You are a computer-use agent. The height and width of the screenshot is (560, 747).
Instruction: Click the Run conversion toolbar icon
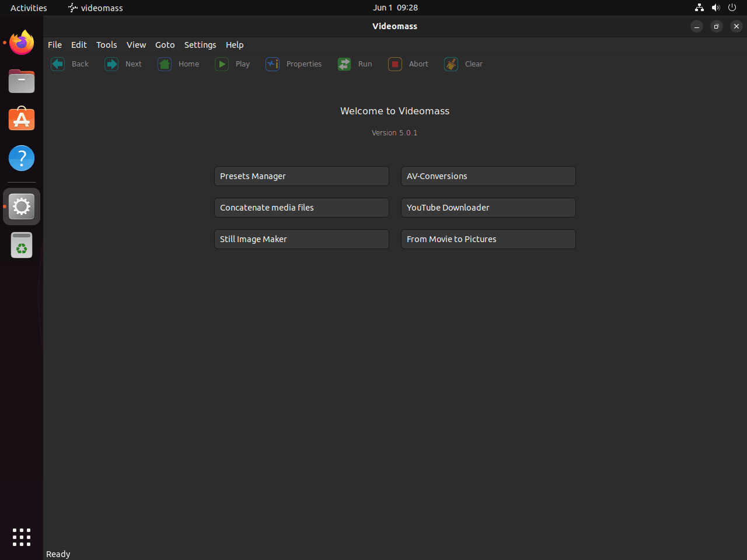tap(344, 64)
